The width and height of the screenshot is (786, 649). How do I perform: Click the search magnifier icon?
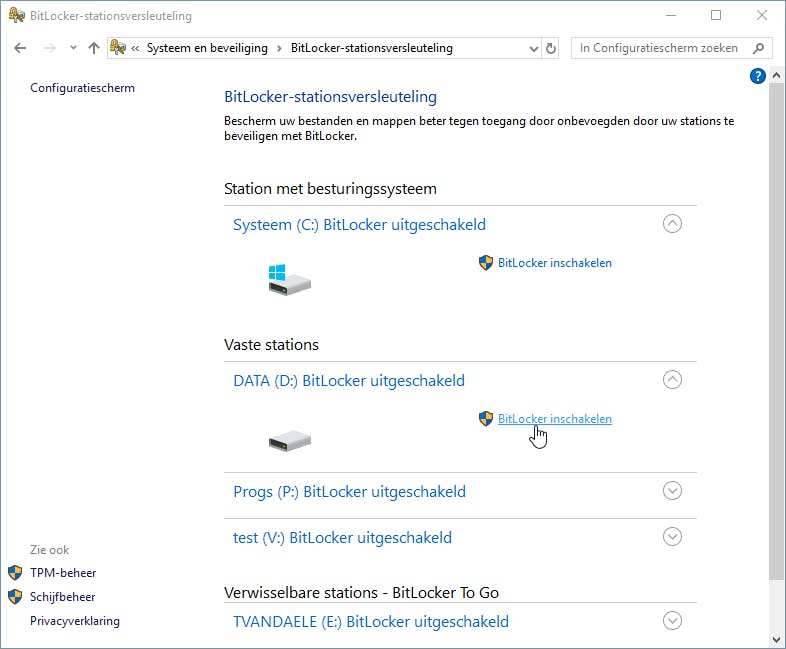[758, 48]
